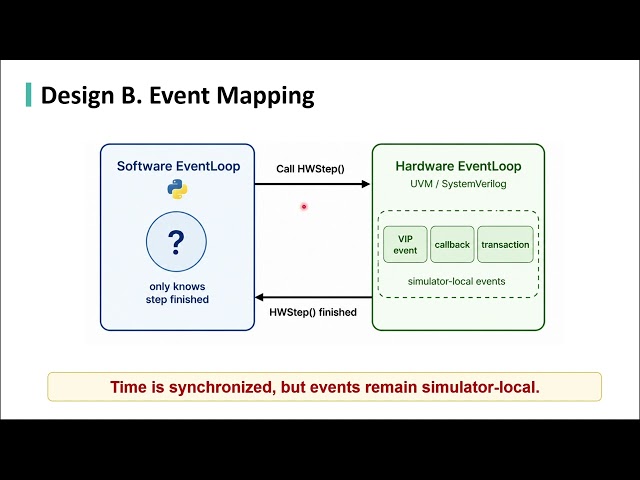This screenshot has height=480, width=640.
Task: Click the 'HWStep() finished' arrow label
Action: [x=313, y=312]
